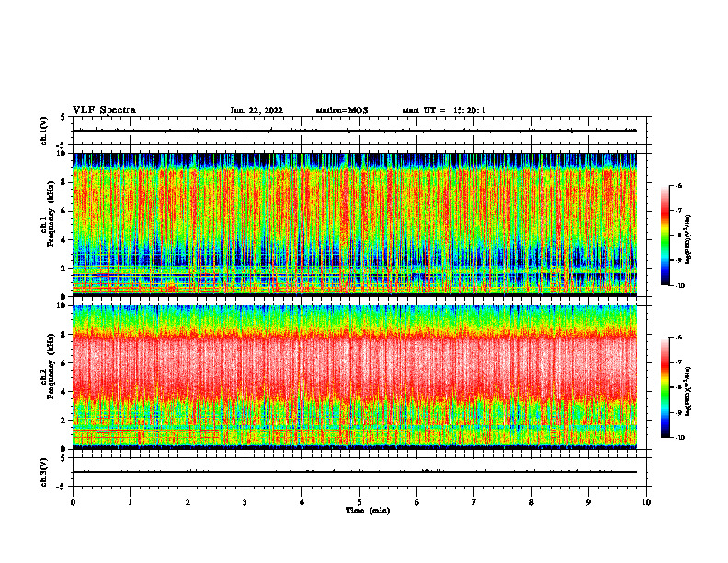Viewport: 728px width, 563px height.
Task: Click the "start UT = 15:20: 1" header text
Action: pos(444,110)
